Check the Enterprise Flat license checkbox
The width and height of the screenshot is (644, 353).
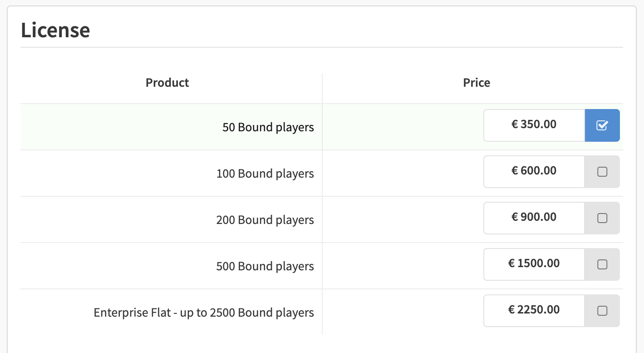coord(602,311)
